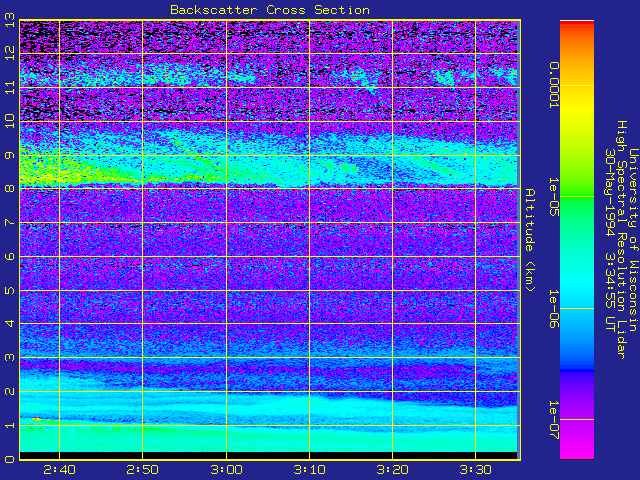
Task: Click the 2:40 time axis label
Action: [x=60, y=470]
